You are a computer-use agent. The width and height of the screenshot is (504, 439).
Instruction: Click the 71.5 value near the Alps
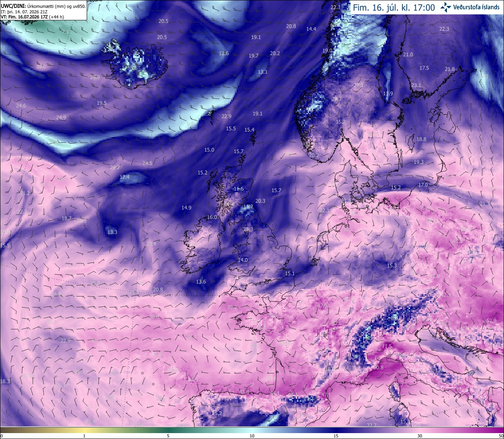tap(387, 346)
